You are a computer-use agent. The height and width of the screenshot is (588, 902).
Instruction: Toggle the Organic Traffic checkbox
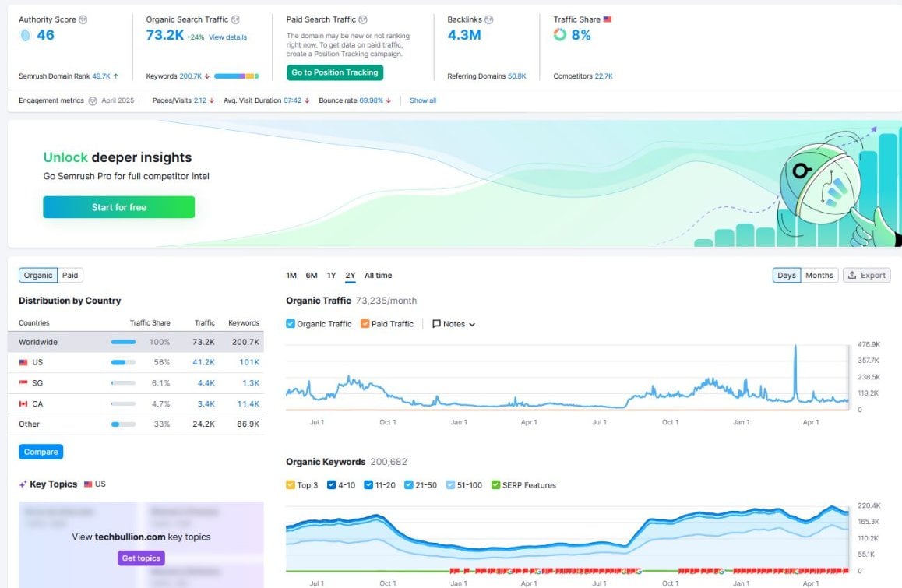point(291,323)
